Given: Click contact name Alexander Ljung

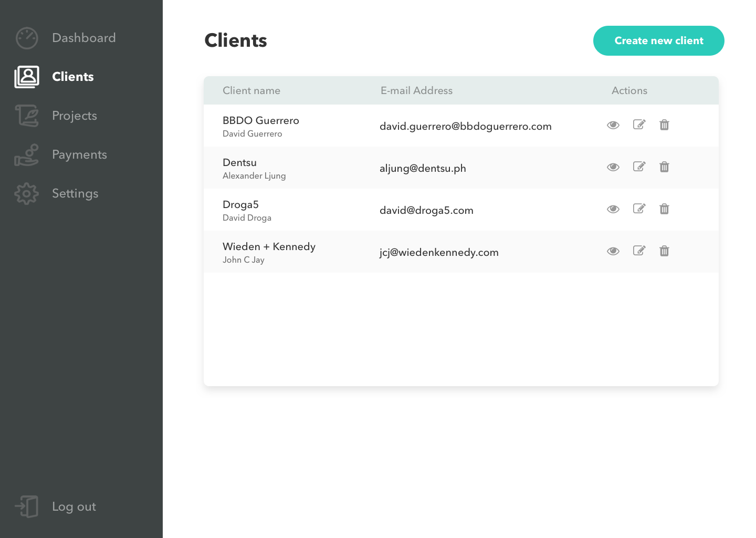Looking at the screenshot, I should (x=254, y=176).
